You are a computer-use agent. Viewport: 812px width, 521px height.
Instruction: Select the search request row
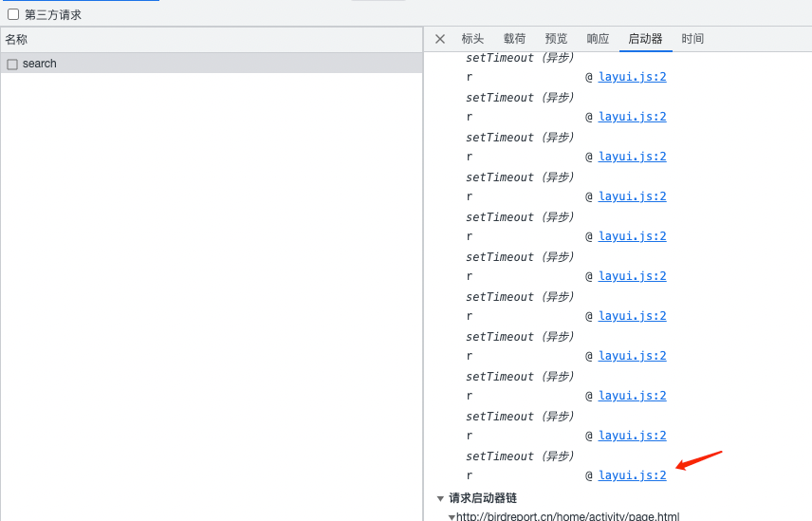[40, 64]
